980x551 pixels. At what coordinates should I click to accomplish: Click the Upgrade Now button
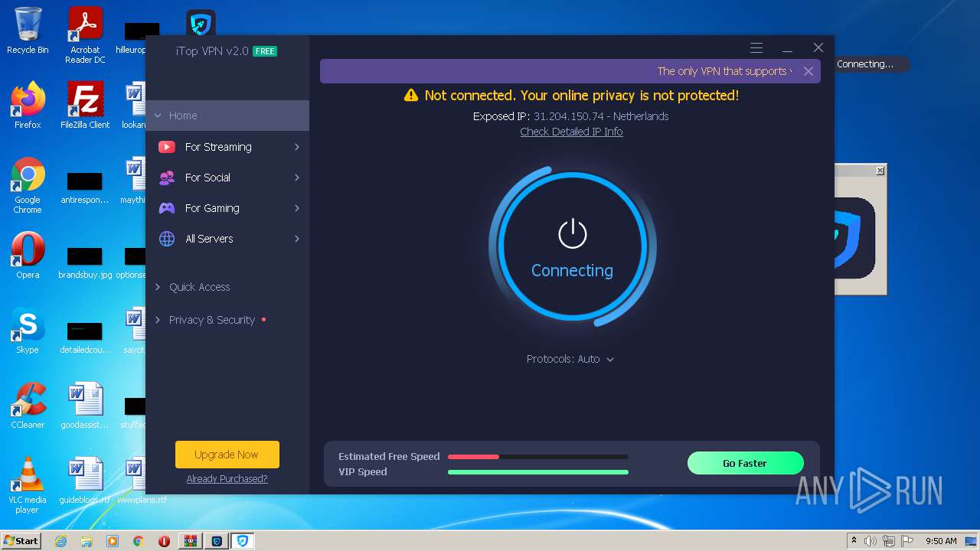click(x=227, y=455)
